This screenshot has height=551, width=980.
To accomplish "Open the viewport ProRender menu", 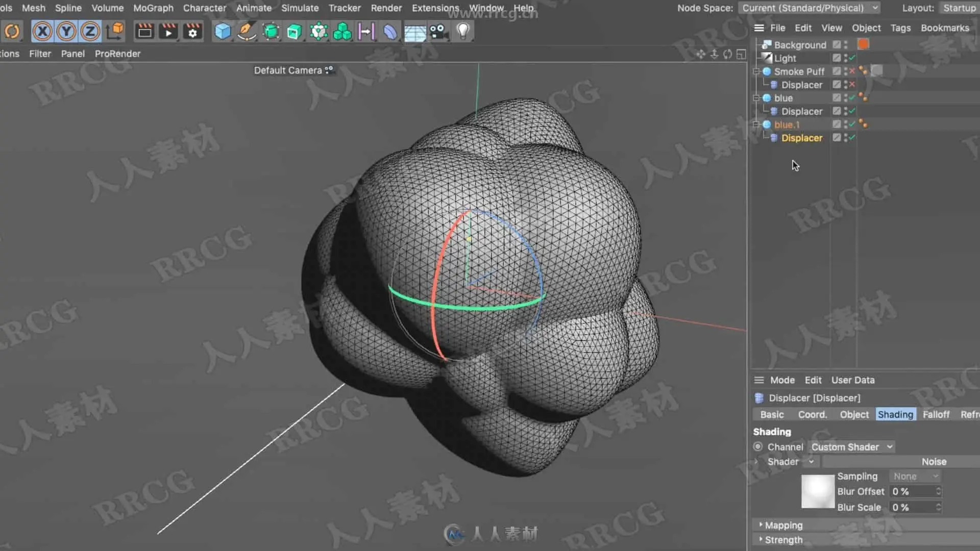I will pyautogui.click(x=117, y=54).
